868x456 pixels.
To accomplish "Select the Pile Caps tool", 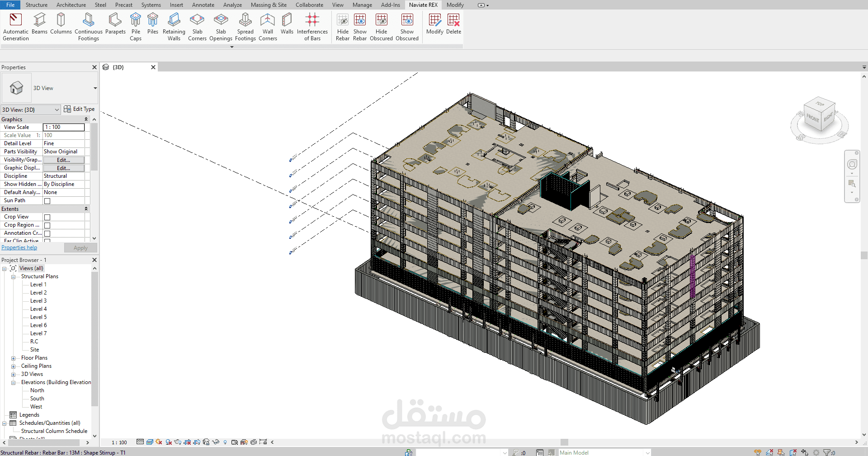I will pos(136,26).
